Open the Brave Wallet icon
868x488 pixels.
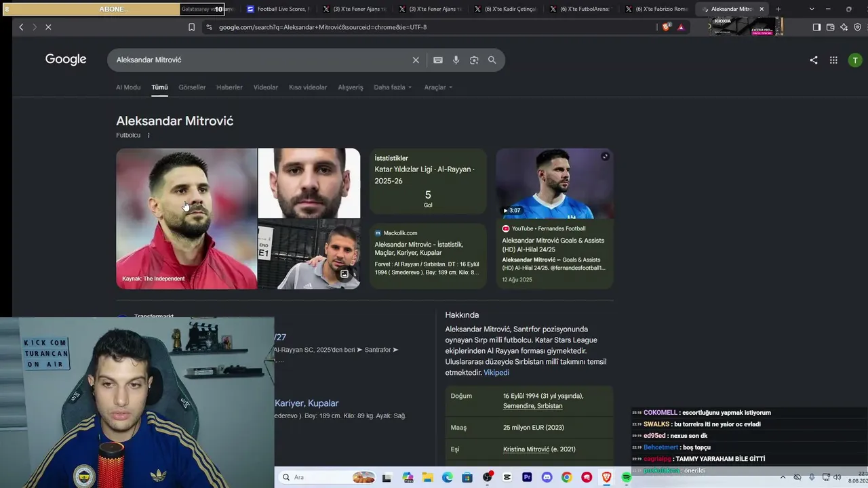pos(830,27)
